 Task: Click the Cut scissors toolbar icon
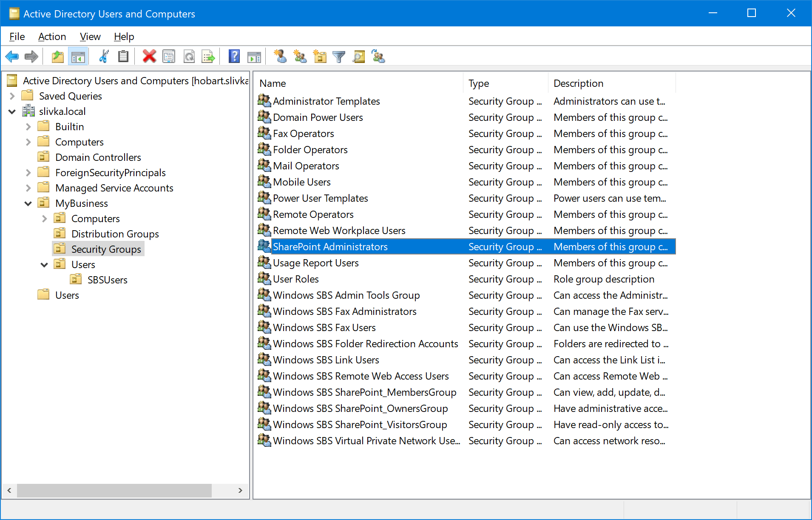(103, 56)
